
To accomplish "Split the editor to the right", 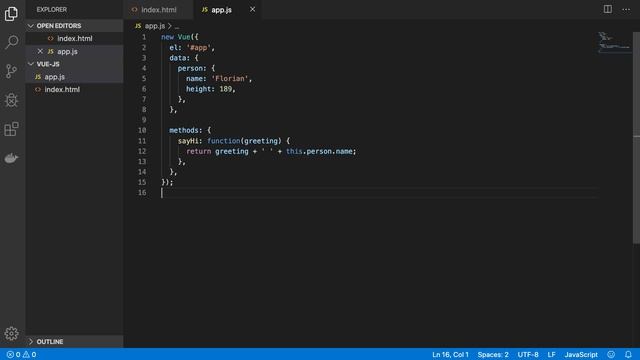I will [608, 9].
